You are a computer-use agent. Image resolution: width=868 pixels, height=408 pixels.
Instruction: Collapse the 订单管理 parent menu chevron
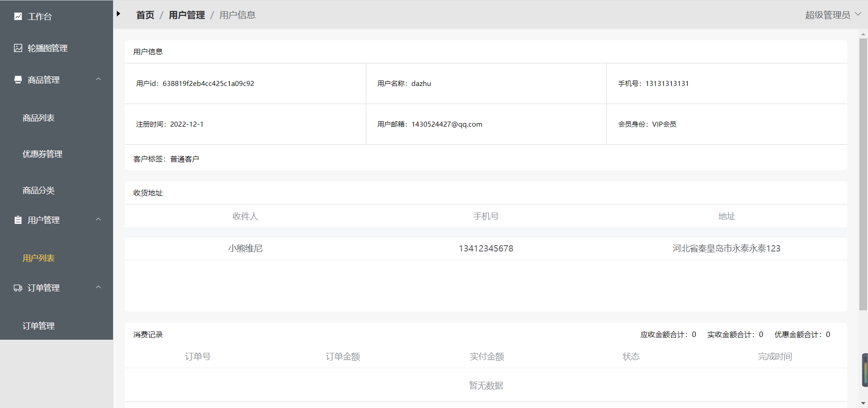tap(98, 287)
